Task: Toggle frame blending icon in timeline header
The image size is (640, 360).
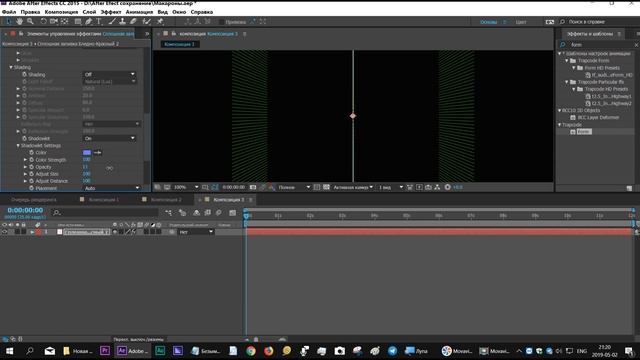Action: pos(208,213)
